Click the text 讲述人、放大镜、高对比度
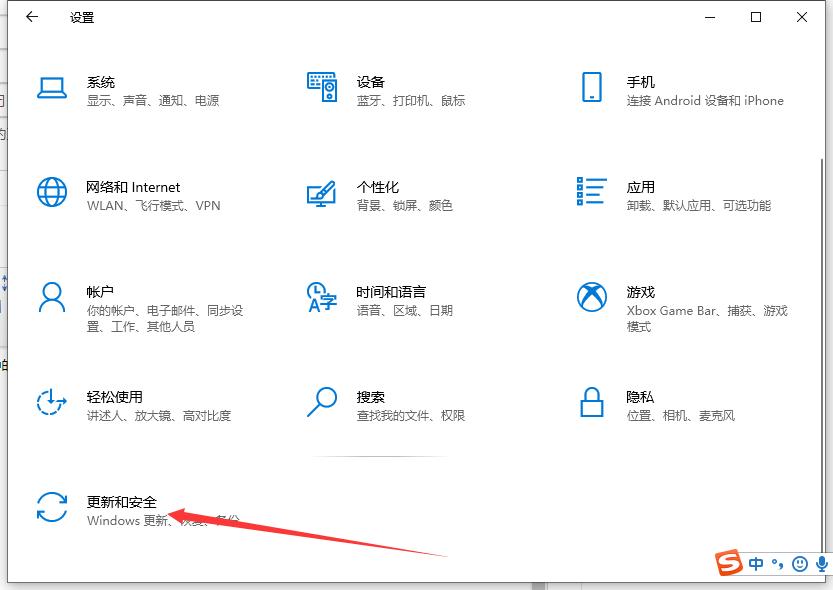833x590 pixels. tap(159, 415)
